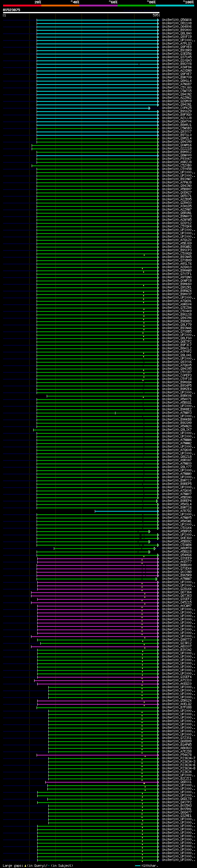This screenshot has width=197, height=868.
Task: Select hit label UniRef100_Q54HG6
Action: [177, 555]
